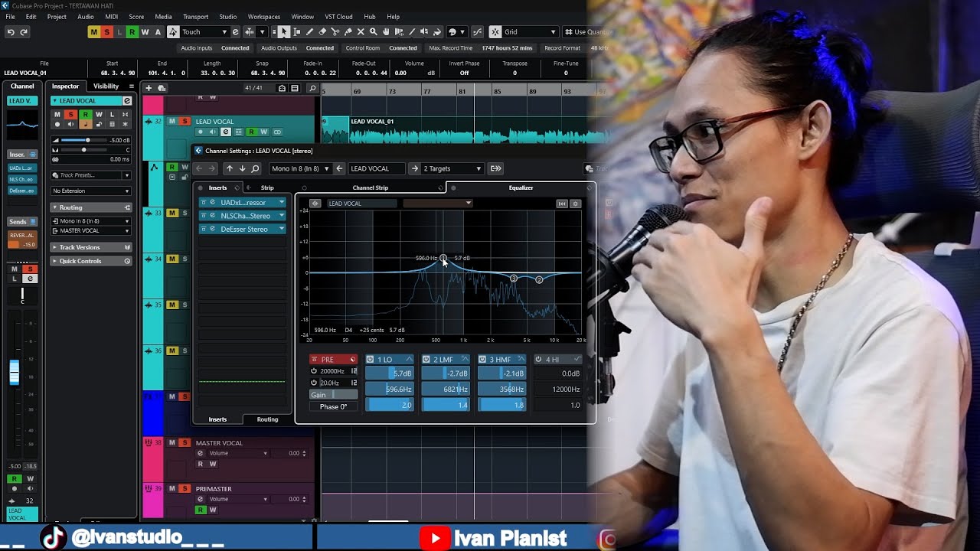This screenshot has height=551, width=980.
Task: Toggle EQ band 2 LMF on/off
Action: tap(426, 359)
